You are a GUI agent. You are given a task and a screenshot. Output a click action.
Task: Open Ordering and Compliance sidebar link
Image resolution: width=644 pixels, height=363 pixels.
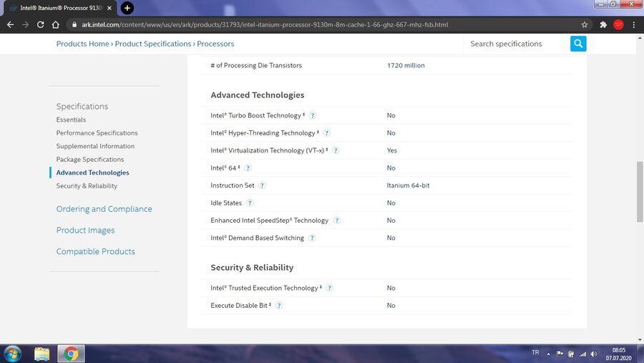[104, 209]
